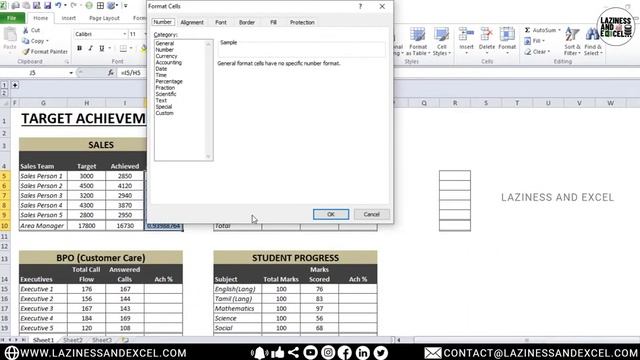Click the Sheet1 worksheet tab
The image size is (640, 360).
click(43, 340)
